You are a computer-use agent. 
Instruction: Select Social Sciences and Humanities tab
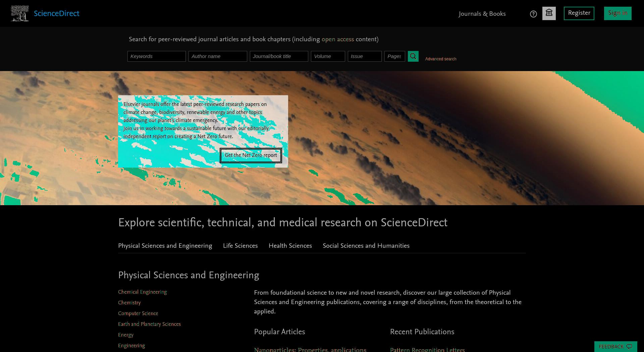coord(366,246)
